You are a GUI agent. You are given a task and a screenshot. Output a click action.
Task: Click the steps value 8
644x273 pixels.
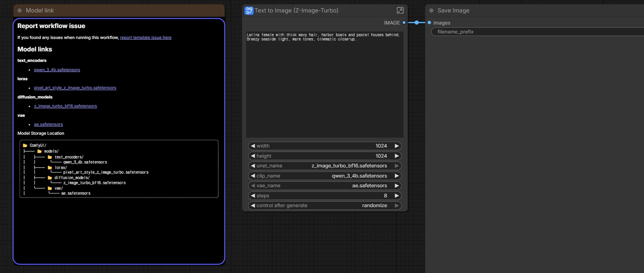[385, 196]
